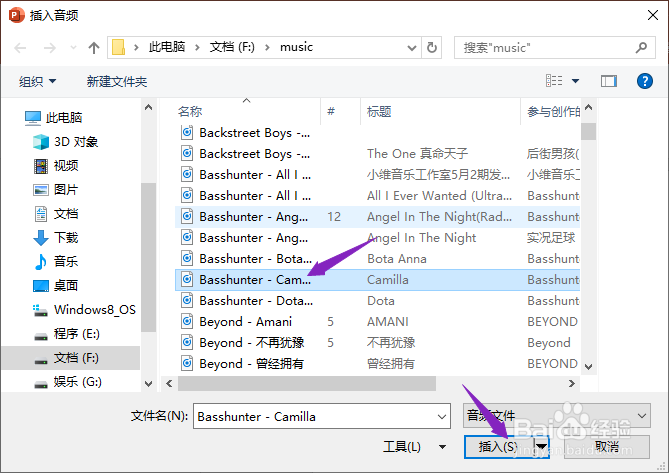Click the search magnifier icon
The height and width of the screenshot is (473, 669).
[641, 47]
